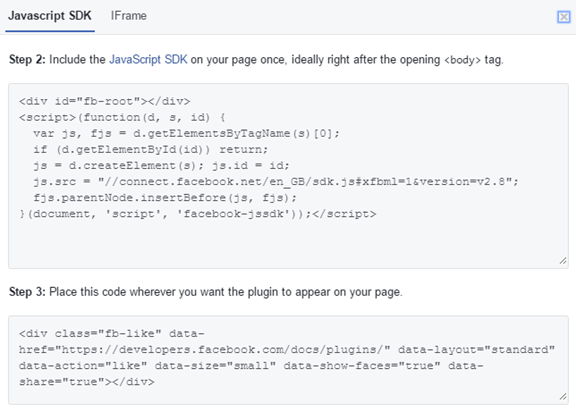Screen dimensions: 576x420
Task: Click the getElementById return line
Action: 151,150
